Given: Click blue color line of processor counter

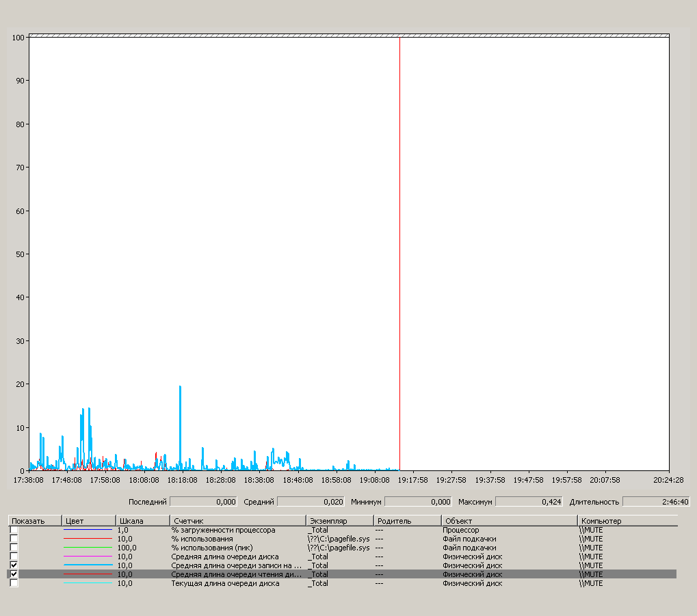Looking at the screenshot, I should (88, 530).
